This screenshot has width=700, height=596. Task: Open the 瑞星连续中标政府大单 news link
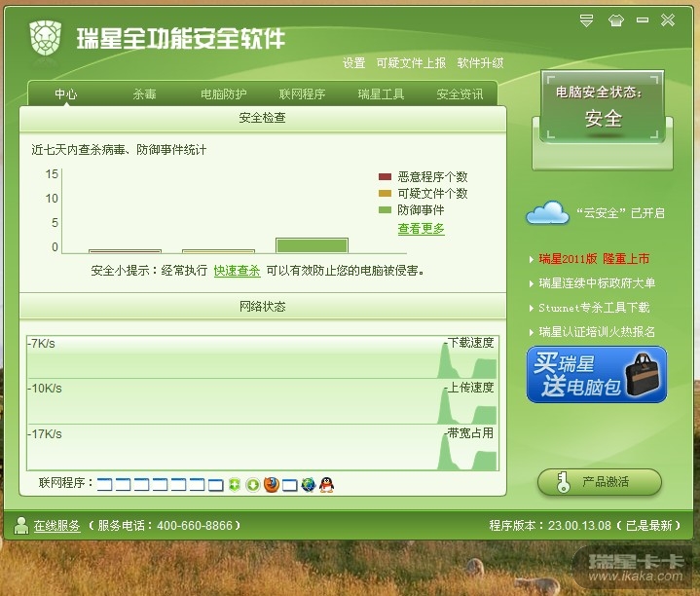pos(597,283)
